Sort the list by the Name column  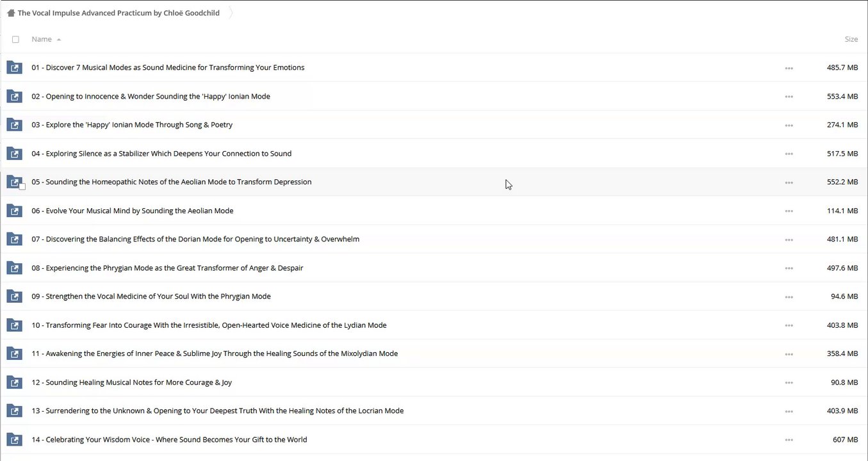(42, 40)
